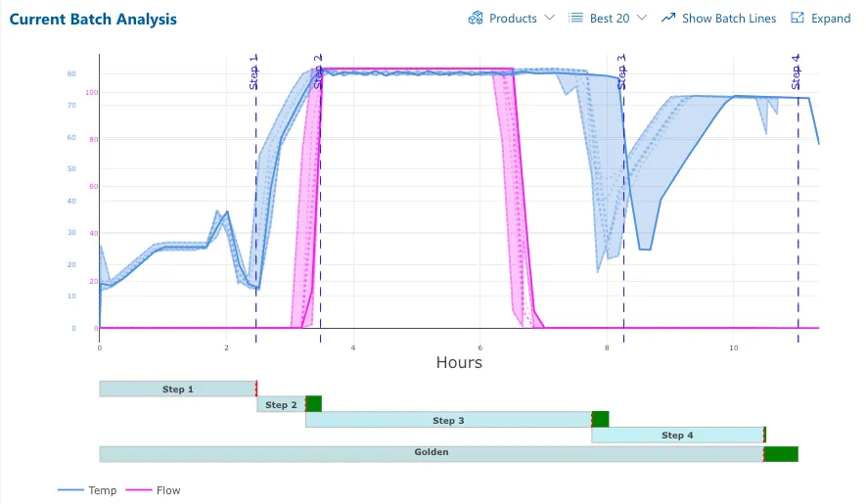The width and height of the screenshot is (866, 504).
Task: Open the Products dropdown chevron
Action: 550,18
